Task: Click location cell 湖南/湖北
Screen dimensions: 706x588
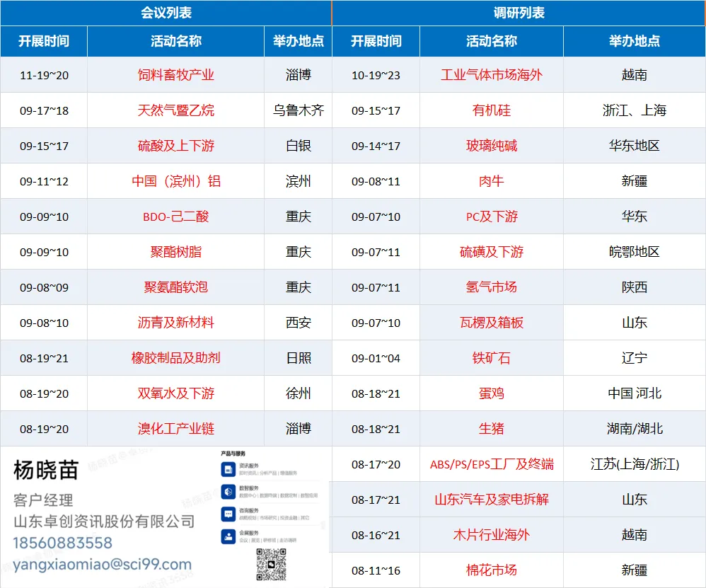Action: [x=635, y=429]
